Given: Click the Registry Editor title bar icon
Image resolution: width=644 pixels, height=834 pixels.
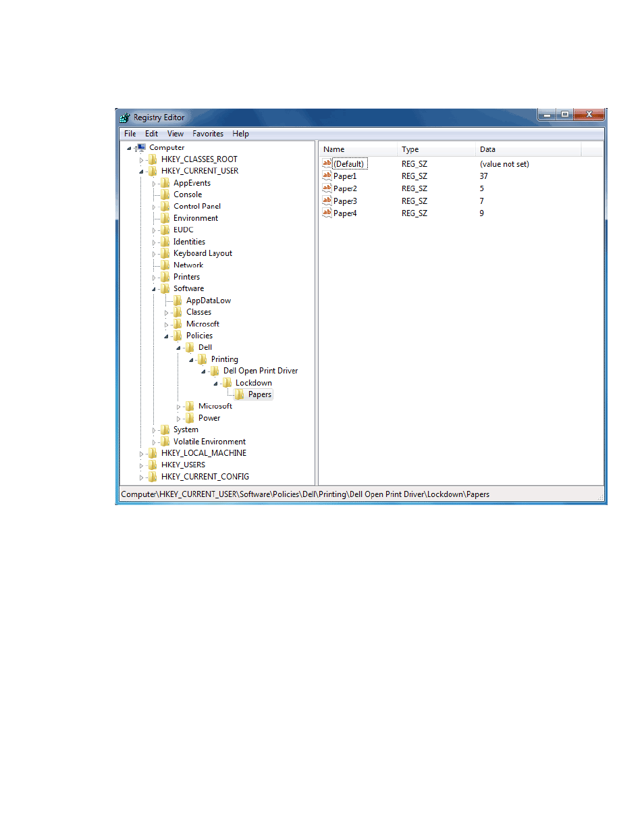Looking at the screenshot, I should [x=125, y=118].
